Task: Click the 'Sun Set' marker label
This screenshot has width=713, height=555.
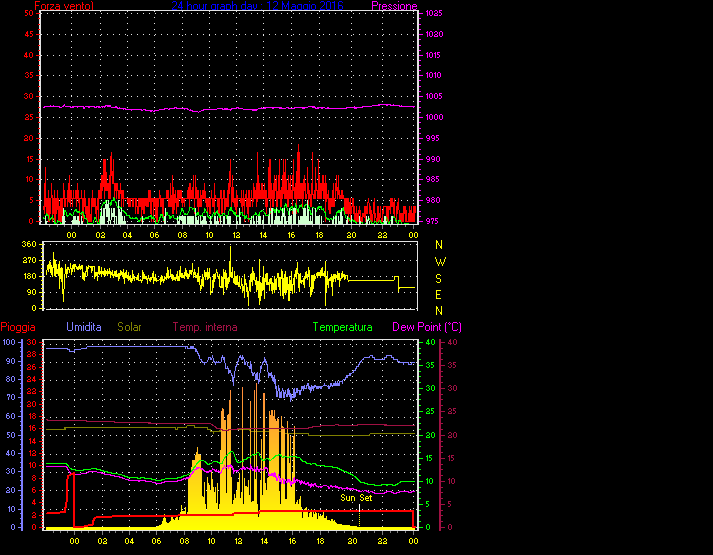Action: (356, 498)
